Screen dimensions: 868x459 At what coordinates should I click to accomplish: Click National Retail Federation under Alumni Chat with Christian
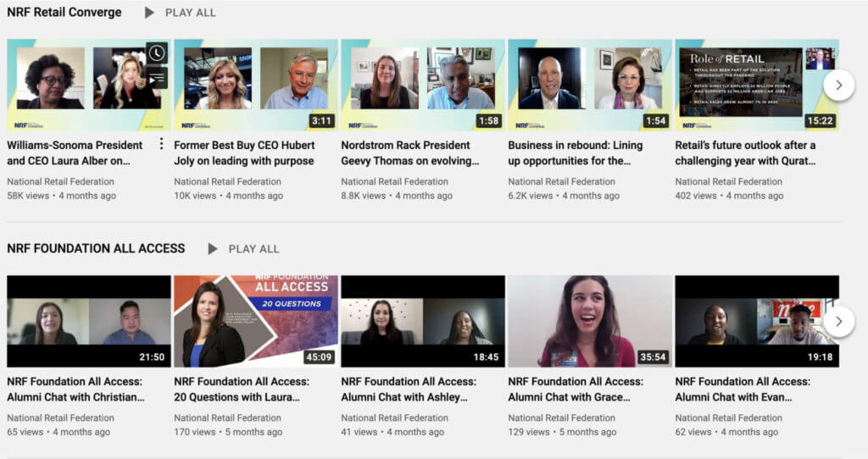pyautogui.click(x=60, y=418)
